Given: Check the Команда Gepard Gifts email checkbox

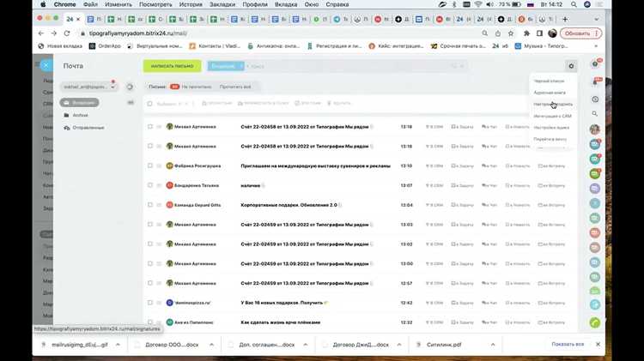Looking at the screenshot, I should 150,205.
